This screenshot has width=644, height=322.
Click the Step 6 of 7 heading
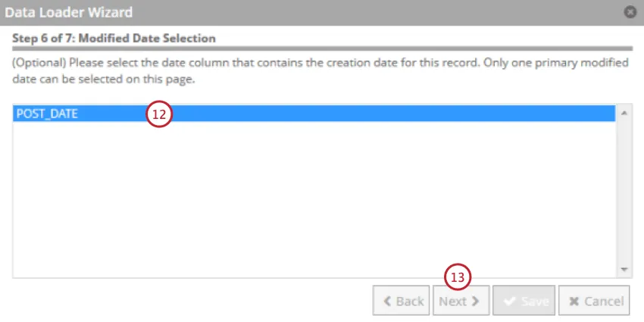point(114,38)
